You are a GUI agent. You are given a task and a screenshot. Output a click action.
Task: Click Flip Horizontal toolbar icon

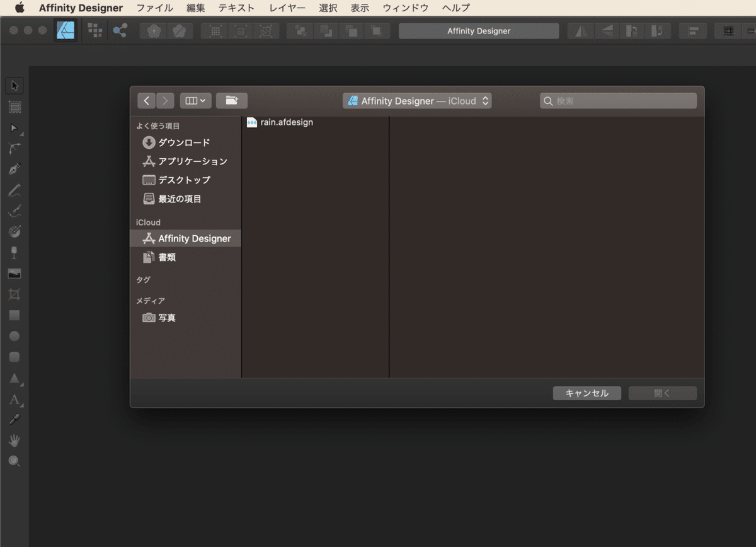(581, 31)
